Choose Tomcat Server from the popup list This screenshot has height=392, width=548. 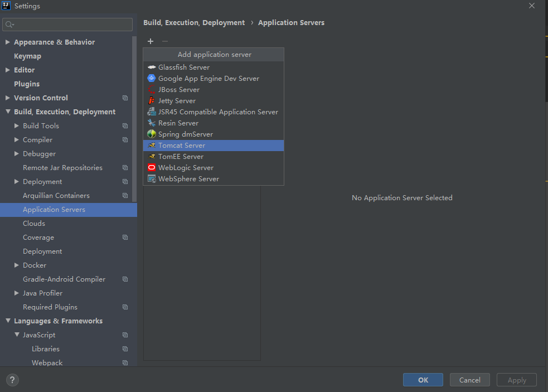(x=182, y=146)
